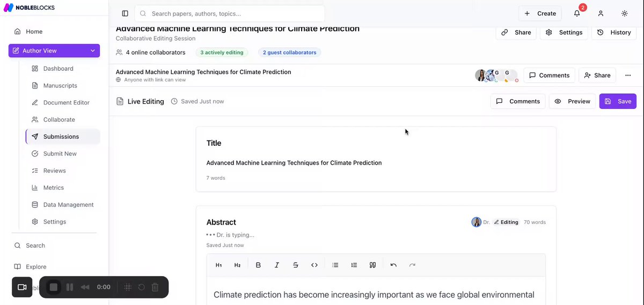
Task: Click the Preview button
Action: [572, 101]
